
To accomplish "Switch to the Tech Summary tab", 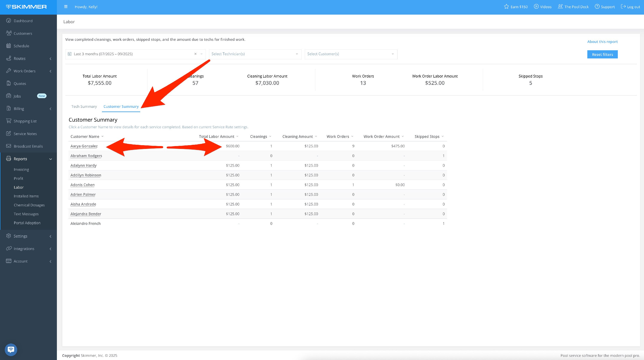I will click(84, 107).
